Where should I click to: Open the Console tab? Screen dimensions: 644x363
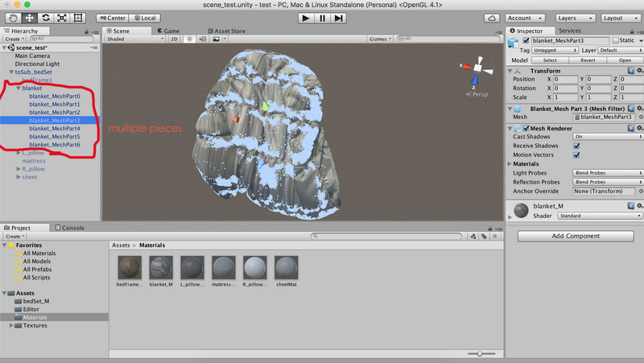(x=70, y=228)
